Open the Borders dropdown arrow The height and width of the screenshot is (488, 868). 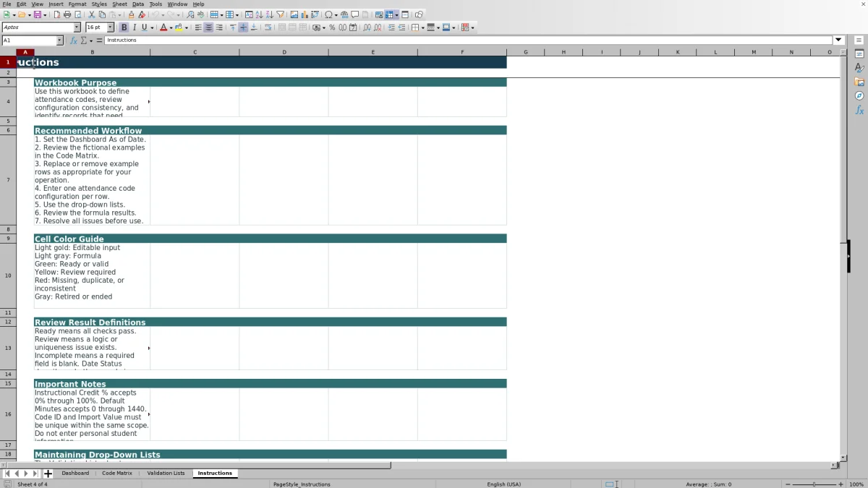pos(422,27)
